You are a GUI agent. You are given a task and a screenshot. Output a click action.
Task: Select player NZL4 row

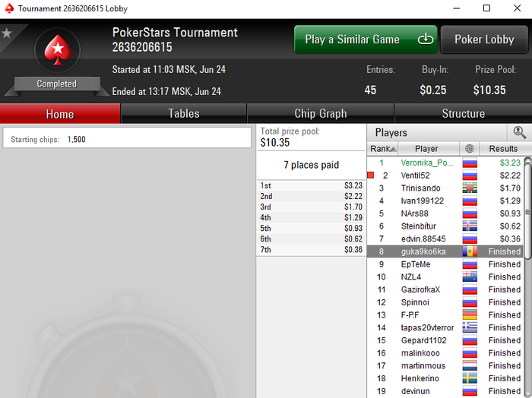[x=445, y=277]
